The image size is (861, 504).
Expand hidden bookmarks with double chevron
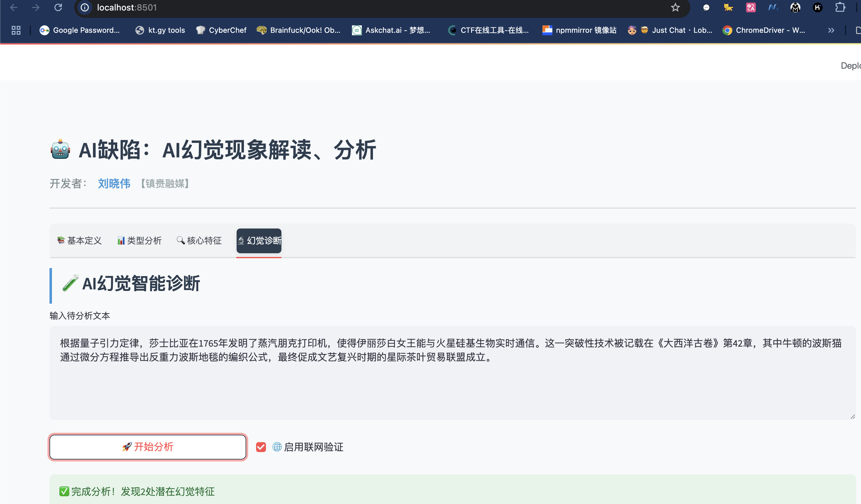click(x=831, y=30)
